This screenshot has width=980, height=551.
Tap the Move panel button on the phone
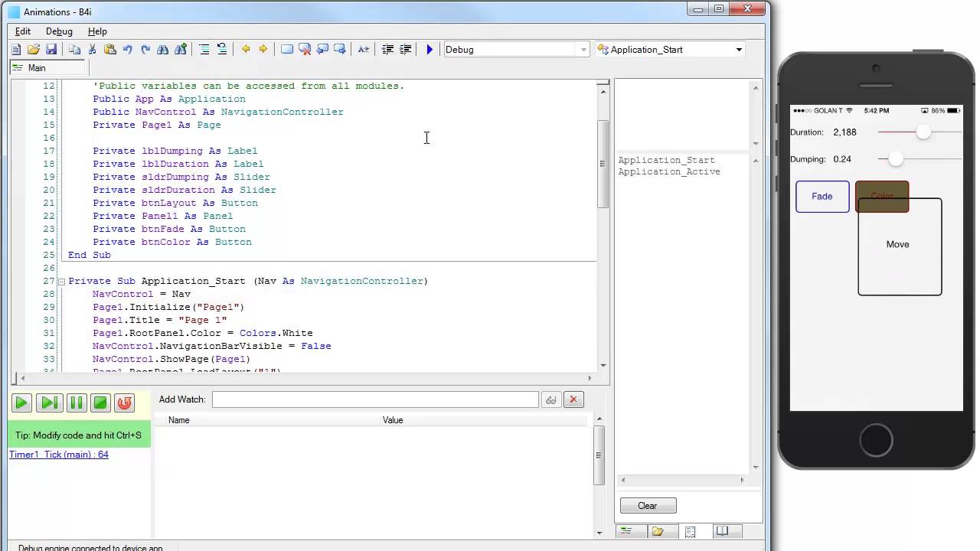[x=900, y=247]
